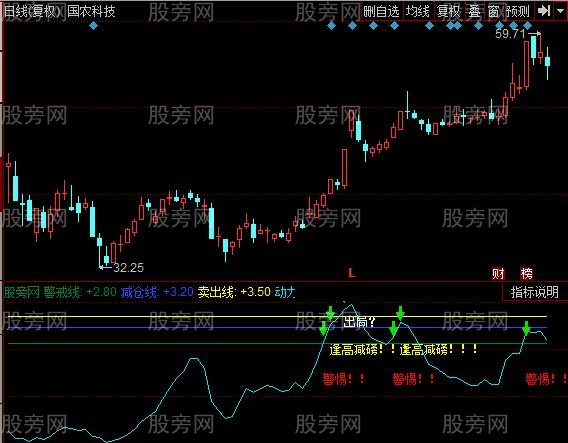Select the yellow 卖出线 +3.50 indicator label
Screen dimensions: 568x443
coord(234,292)
